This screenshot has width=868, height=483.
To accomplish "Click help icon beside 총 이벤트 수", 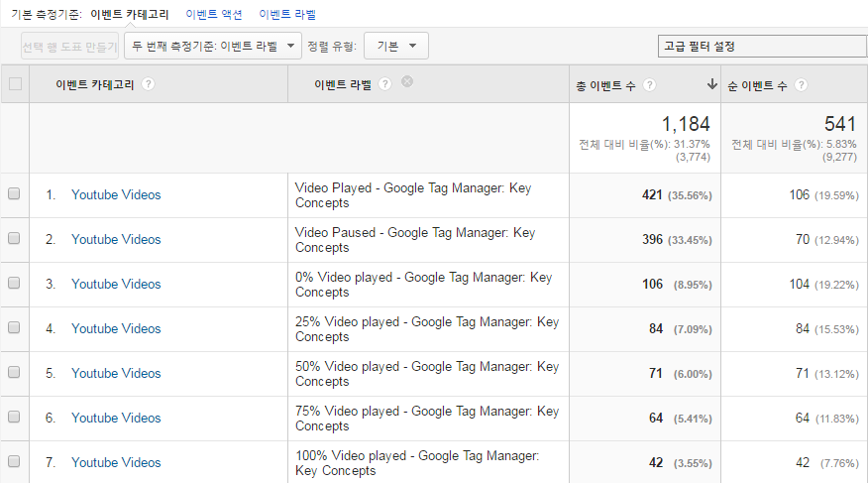I will point(649,84).
